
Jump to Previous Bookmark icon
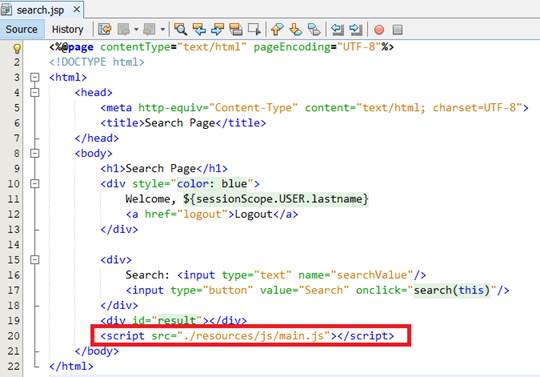(x=277, y=29)
